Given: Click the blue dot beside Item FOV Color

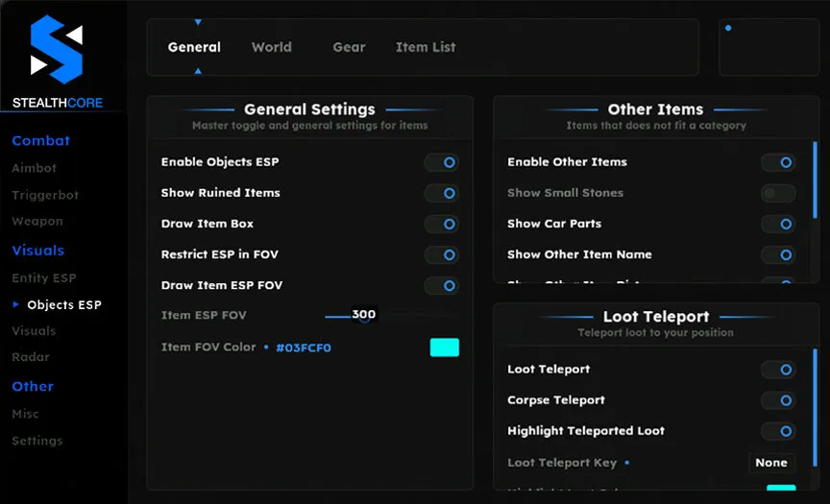Looking at the screenshot, I should tap(266, 348).
